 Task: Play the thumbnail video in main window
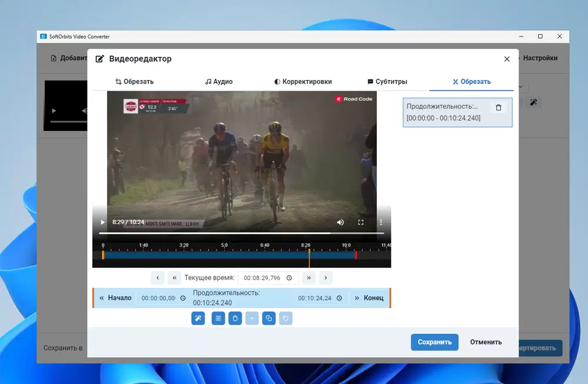[x=54, y=111]
